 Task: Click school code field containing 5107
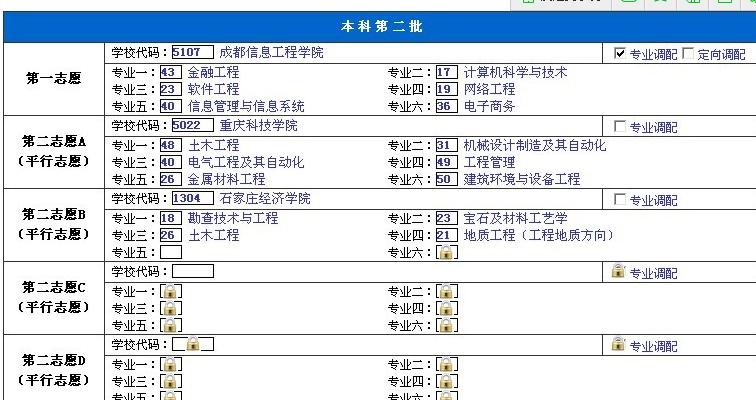192,52
